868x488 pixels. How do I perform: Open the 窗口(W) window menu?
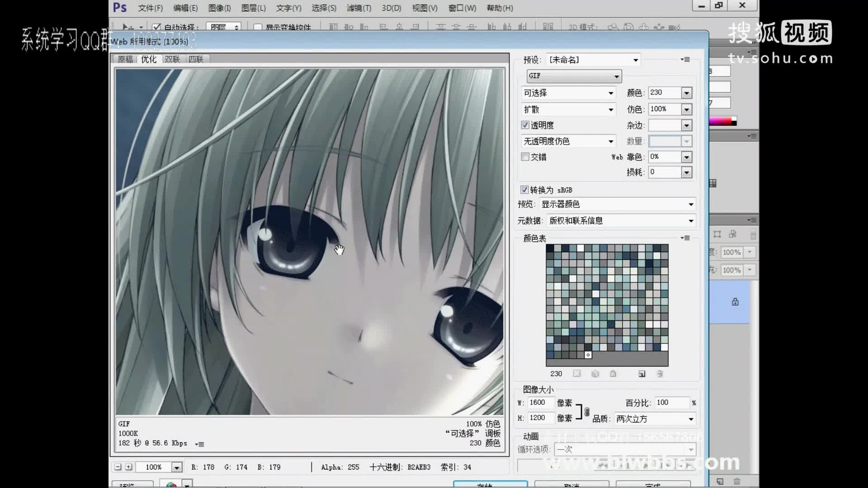(x=462, y=8)
